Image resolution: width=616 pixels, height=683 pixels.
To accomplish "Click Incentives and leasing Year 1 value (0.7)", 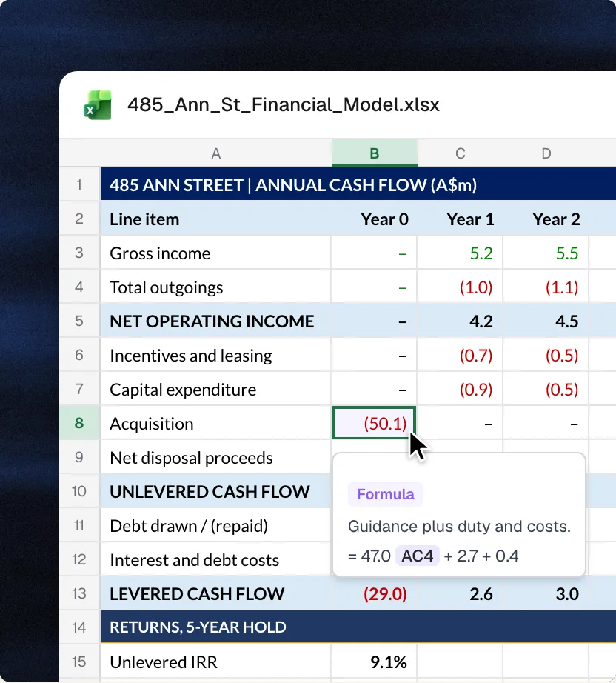I will point(460,355).
